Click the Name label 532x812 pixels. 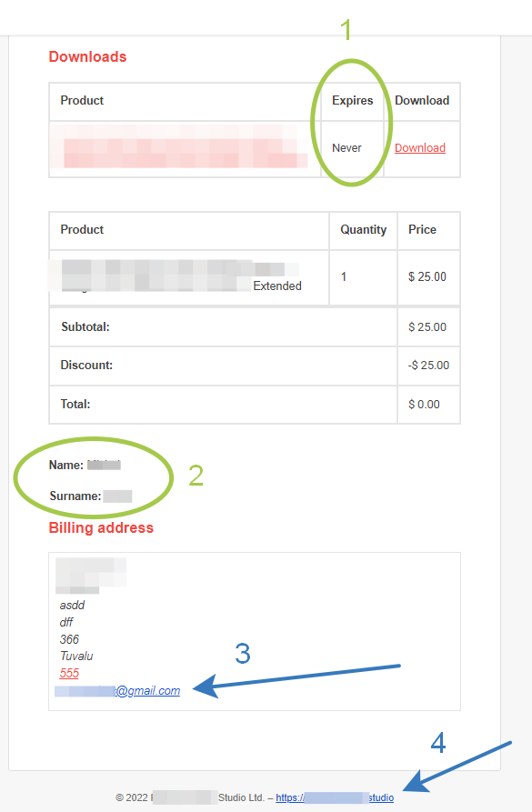[x=65, y=465]
